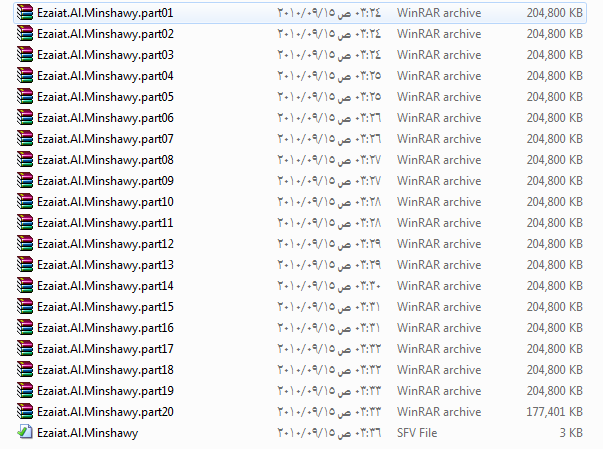Click the WinRAR icon of Ezaiat.Al.Minshawy.part18
This screenshot has height=449, width=603.
pos(25,369)
